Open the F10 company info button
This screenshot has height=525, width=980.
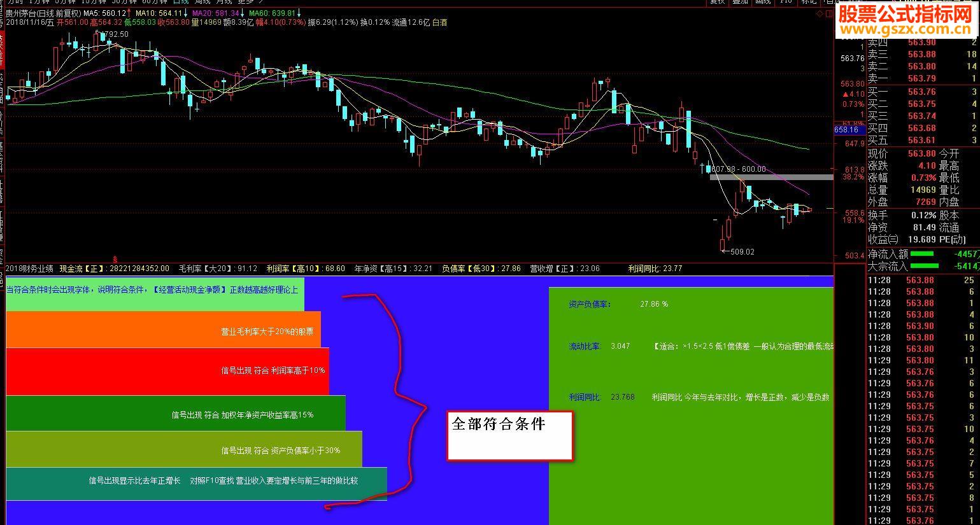pyautogui.click(x=786, y=2)
